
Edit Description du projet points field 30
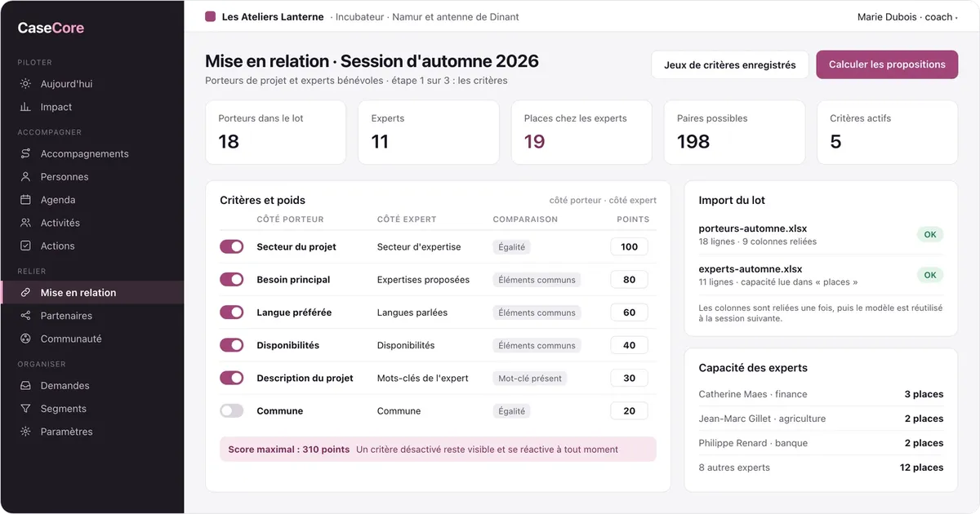[629, 378]
